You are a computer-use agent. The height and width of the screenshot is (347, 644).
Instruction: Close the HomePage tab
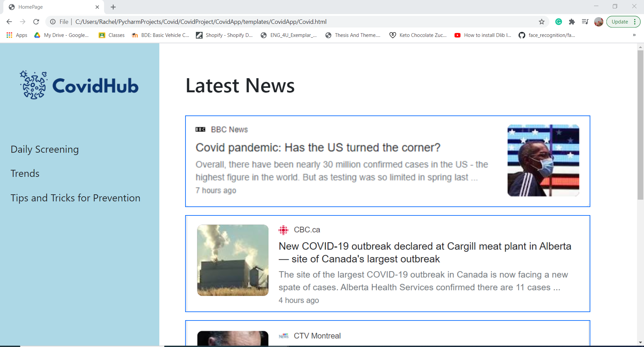point(97,7)
